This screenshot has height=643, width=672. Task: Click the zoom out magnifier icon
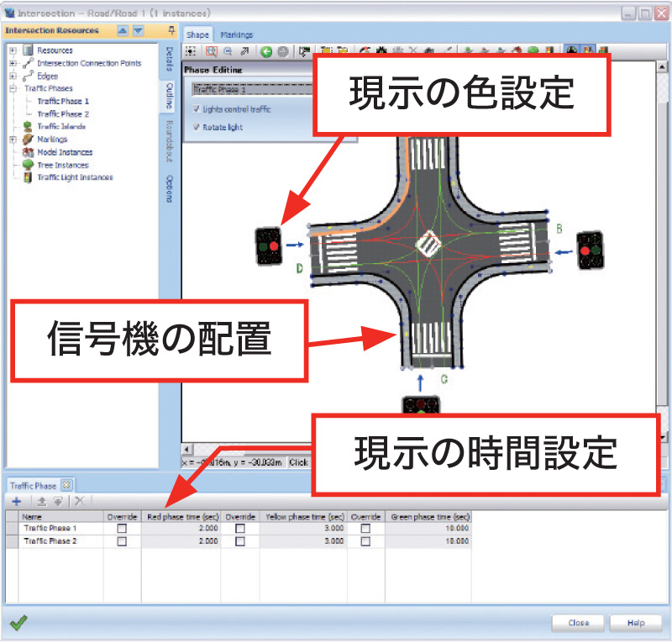tap(228, 51)
